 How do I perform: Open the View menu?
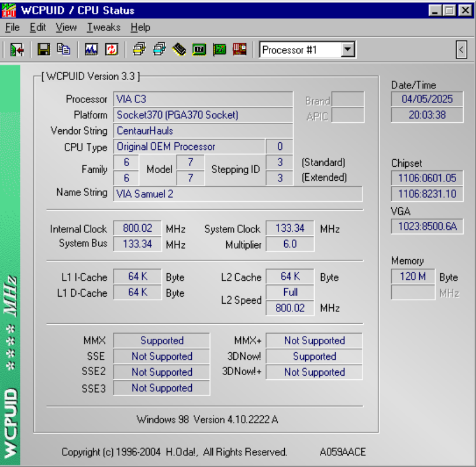pos(66,28)
